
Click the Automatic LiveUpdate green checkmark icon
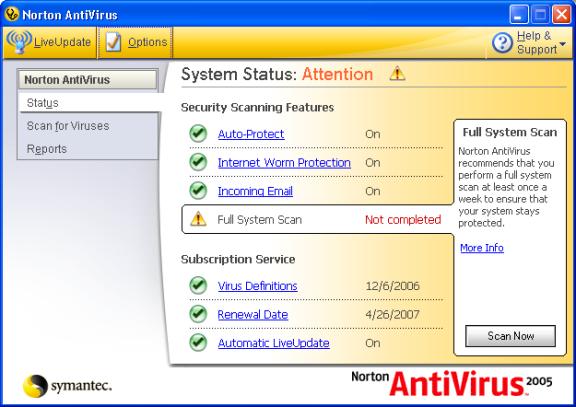[x=198, y=342]
